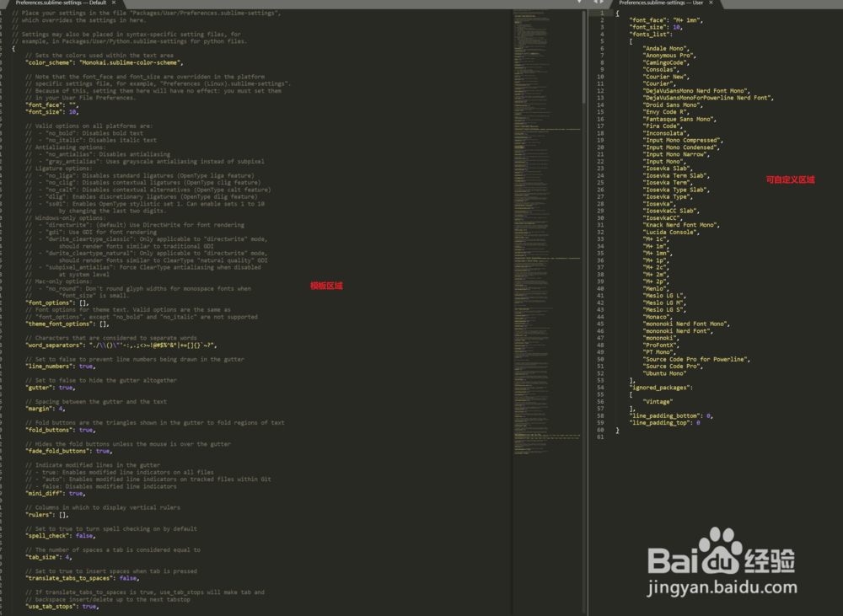The image size is (843, 616).
Task: Click the "Monaco" font entry
Action: (x=658, y=317)
